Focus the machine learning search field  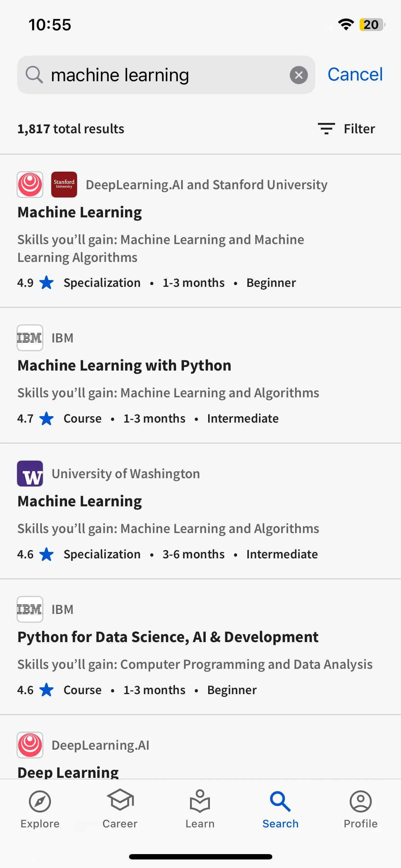point(166,75)
